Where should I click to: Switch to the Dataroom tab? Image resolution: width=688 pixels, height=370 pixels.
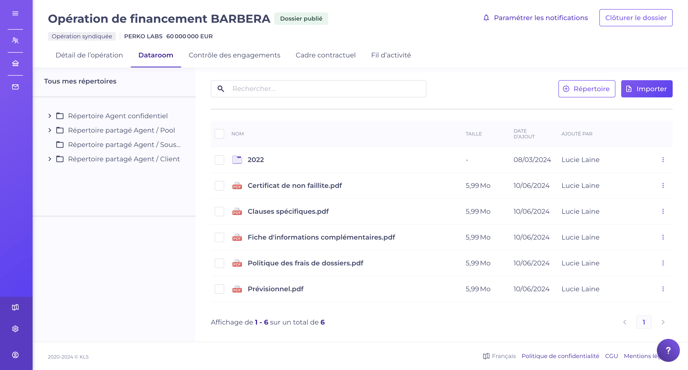click(156, 55)
